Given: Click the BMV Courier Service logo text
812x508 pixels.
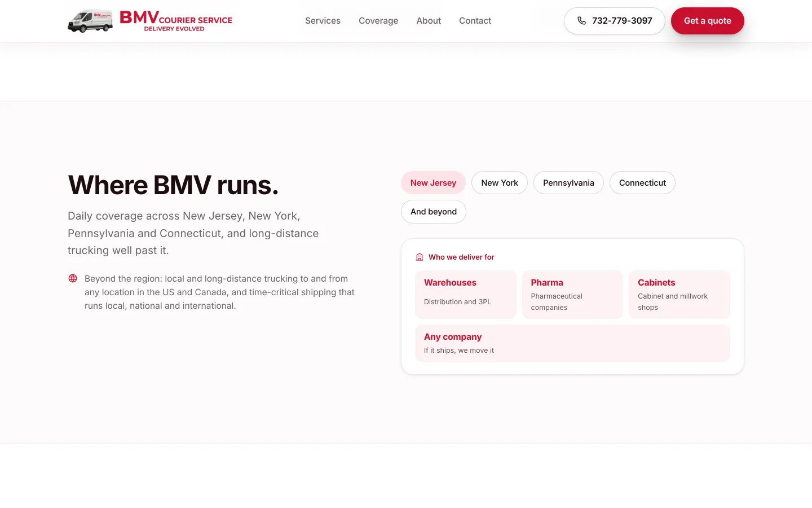Looking at the screenshot, I should coord(176,21).
